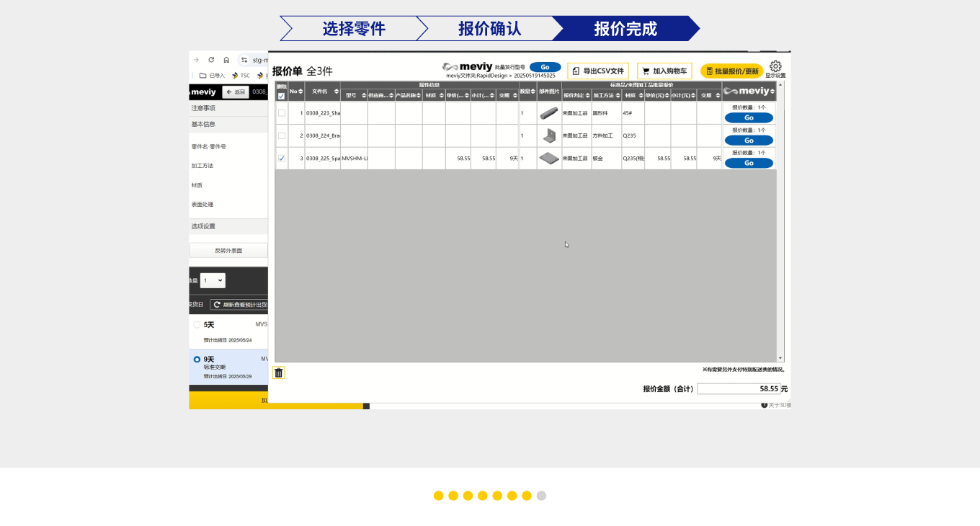Sort the No column using header arrows

pyautogui.click(x=300, y=92)
